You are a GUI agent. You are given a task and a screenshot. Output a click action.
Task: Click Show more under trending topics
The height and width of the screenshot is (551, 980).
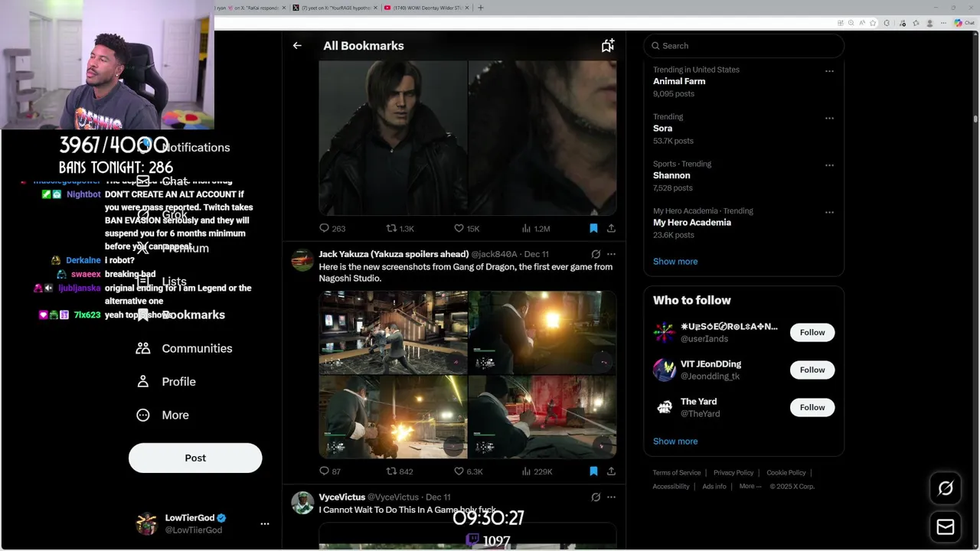(x=675, y=261)
